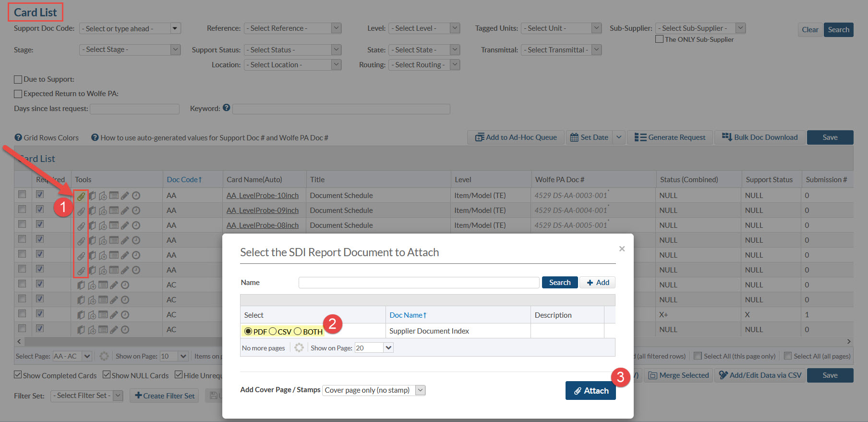This screenshot has width=868, height=422.
Task: Toggle Due to Support checkbox
Action: tap(18, 79)
